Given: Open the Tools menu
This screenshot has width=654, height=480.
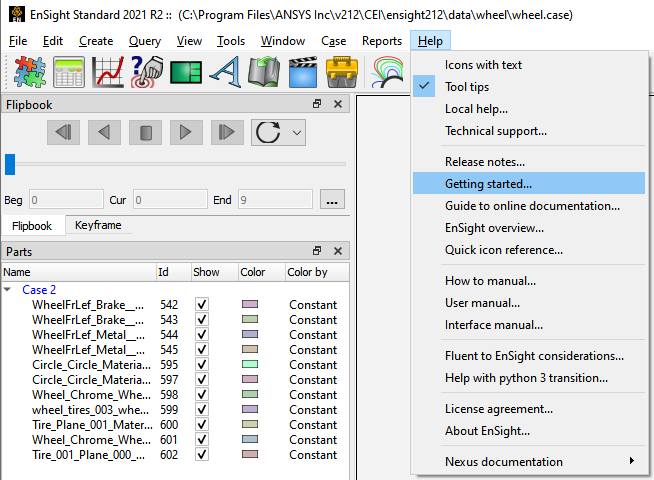Looking at the screenshot, I should tap(231, 41).
